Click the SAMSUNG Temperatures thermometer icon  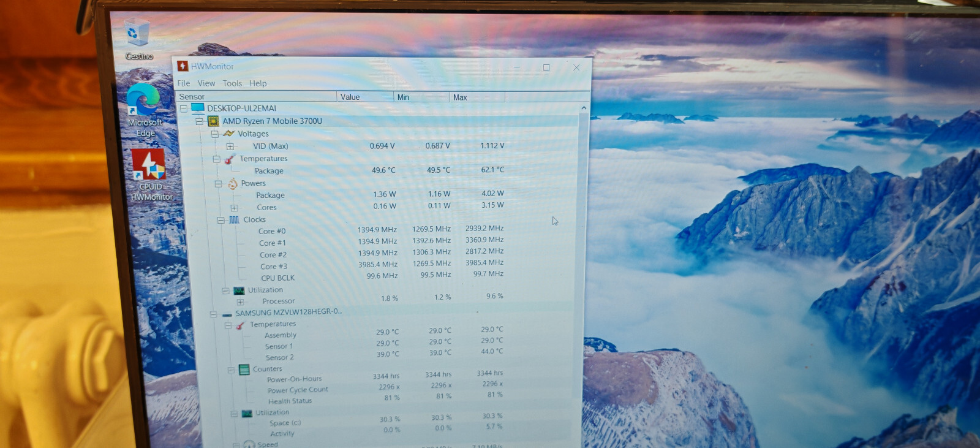pyautogui.click(x=241, y=325)
